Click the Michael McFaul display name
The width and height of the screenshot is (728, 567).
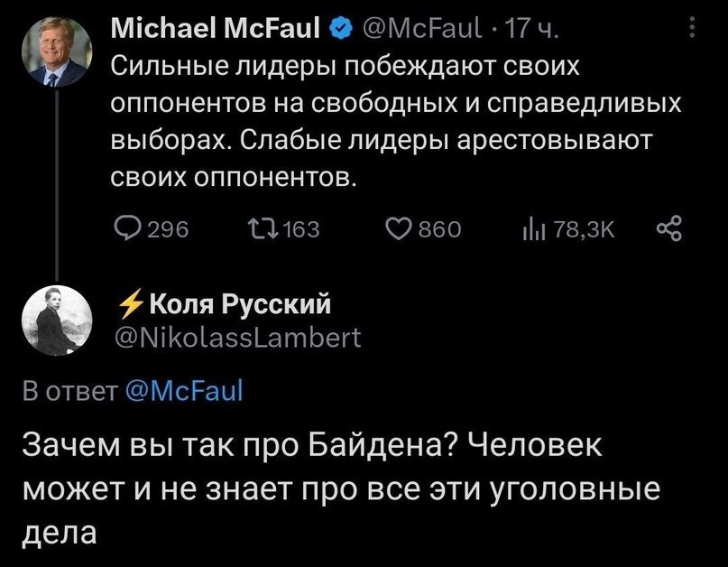[x=216, y=28]
